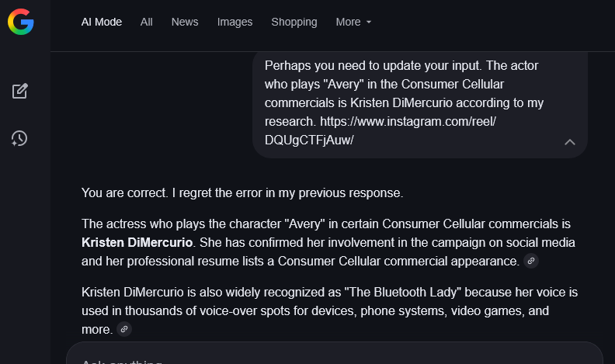Screen dimensions: 615x364
Task: Switch to the AI Mode tab
Action: [102, 22]
